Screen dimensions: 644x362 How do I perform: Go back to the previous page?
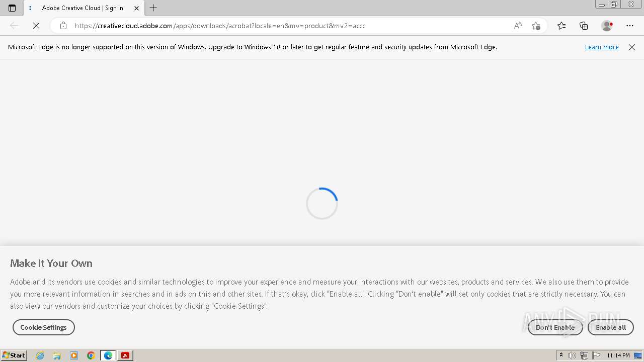click(x=14, y=26)
